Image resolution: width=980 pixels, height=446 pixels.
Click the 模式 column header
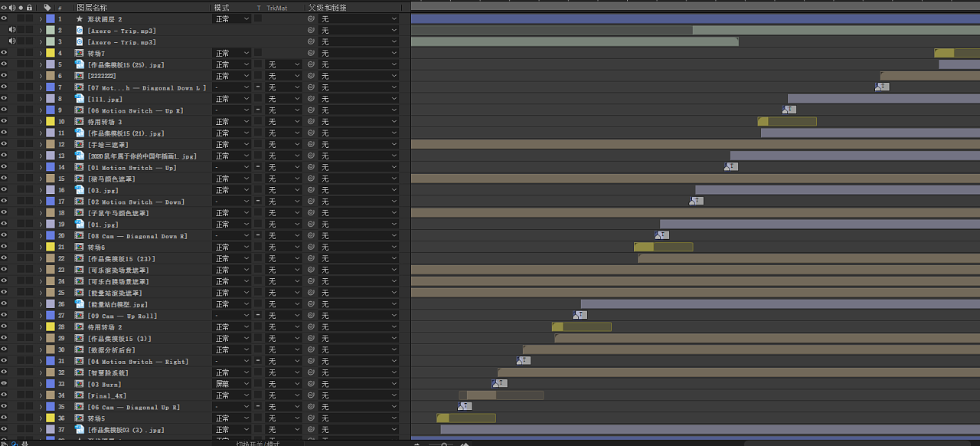[221, 7]
